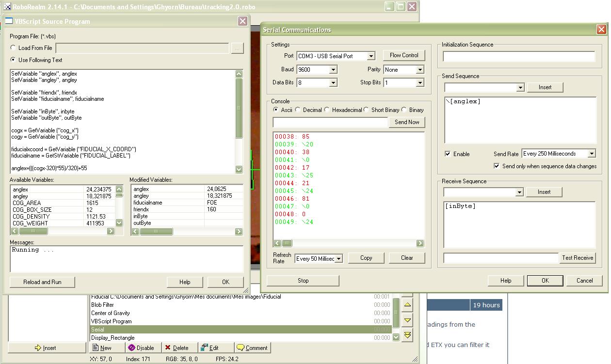Move module up with yellow arrow

tap(407, 305)
